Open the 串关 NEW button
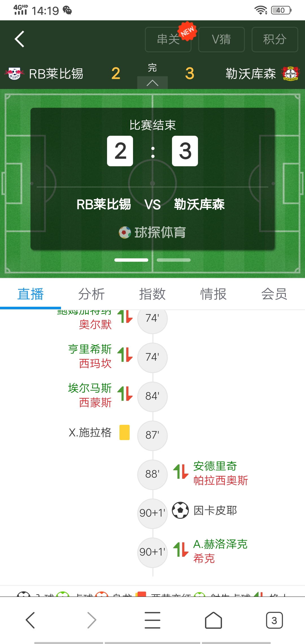The image size is (305, 644). [x=168, y=39]
